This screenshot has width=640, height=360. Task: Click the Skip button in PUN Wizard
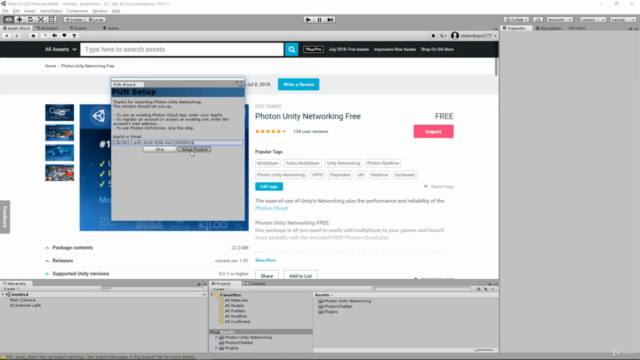[160, 150]
